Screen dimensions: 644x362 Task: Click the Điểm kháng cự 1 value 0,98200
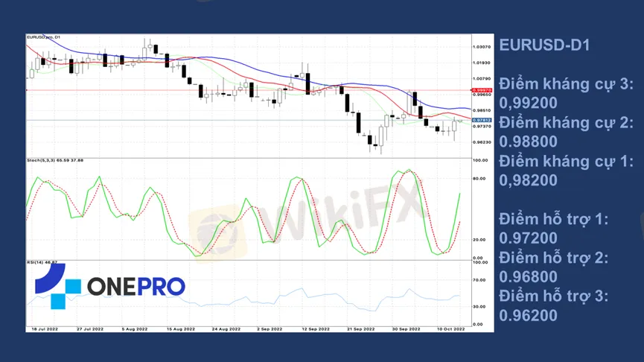pyautogui.click(x=528, y=180)
